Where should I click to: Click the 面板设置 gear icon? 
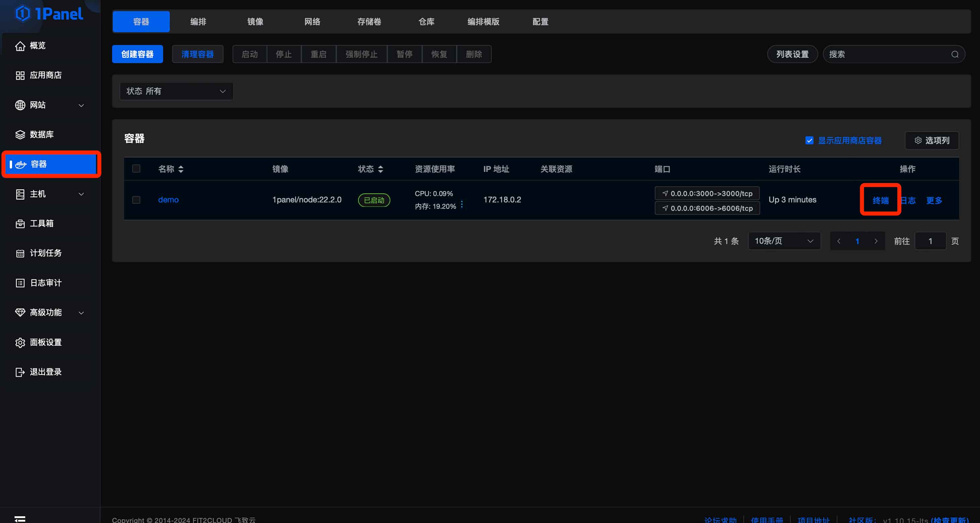[20, 343]
